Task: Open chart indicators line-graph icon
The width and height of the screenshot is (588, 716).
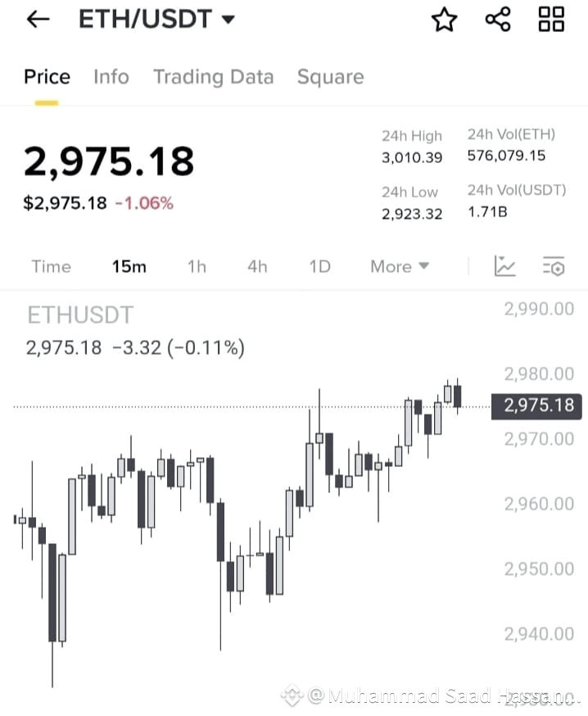Action: click(505, 265)
